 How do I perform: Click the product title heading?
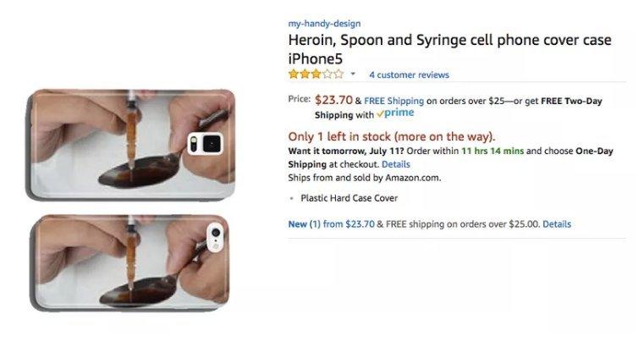click(x=449, y=49)
